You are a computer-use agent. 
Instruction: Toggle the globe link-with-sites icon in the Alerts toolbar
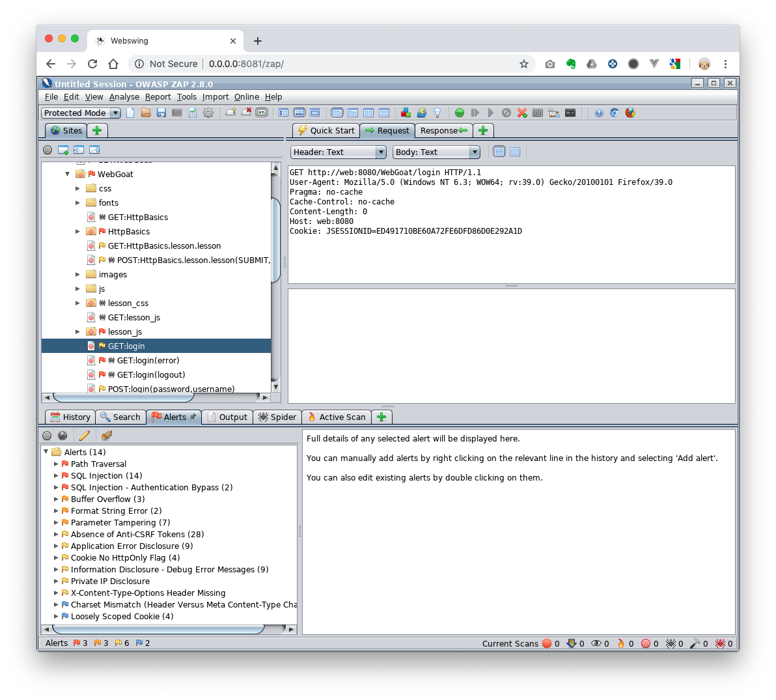[63, 436]
